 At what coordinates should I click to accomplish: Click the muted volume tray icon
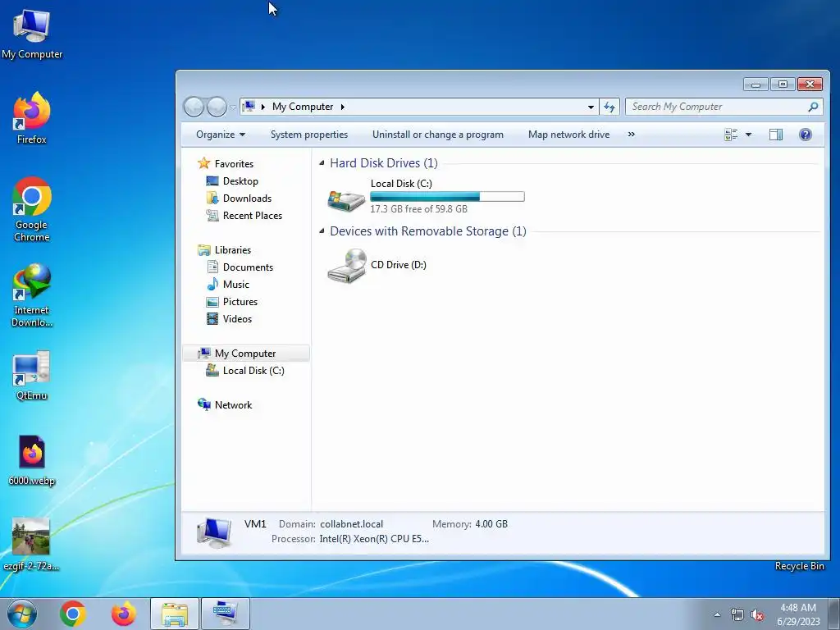(x=757, y=615)
